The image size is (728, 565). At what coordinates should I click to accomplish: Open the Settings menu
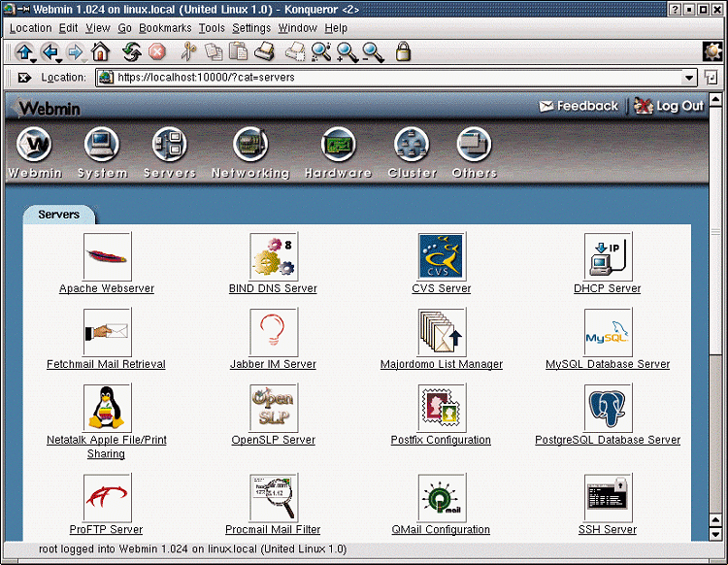tap(251, 28)
